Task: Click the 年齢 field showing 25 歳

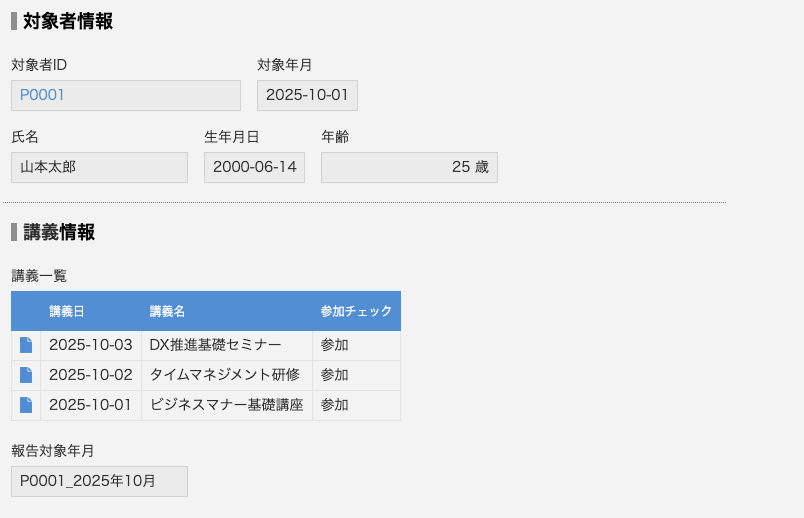Action: click(409, 167)
